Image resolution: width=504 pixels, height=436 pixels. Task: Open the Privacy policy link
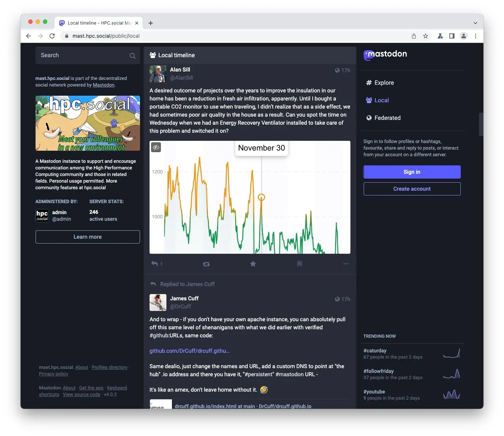pyautogui.click(x=54, y=374)
